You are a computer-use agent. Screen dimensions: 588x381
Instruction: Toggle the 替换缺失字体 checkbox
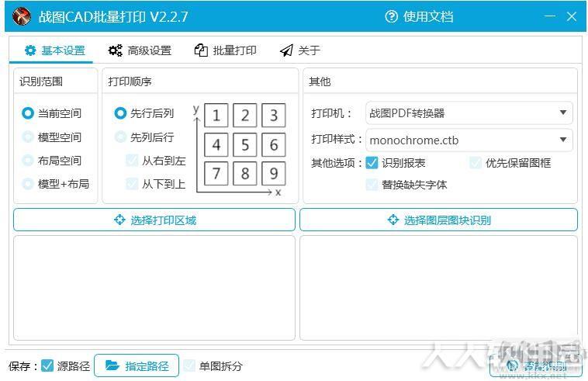(372, 185)
